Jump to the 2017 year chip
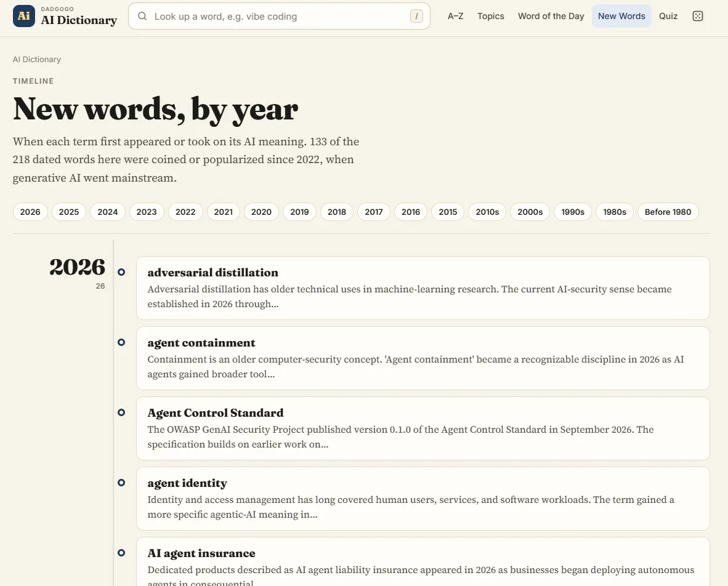Viewport: 728px width, 586px height. click(x=374, y=212)
